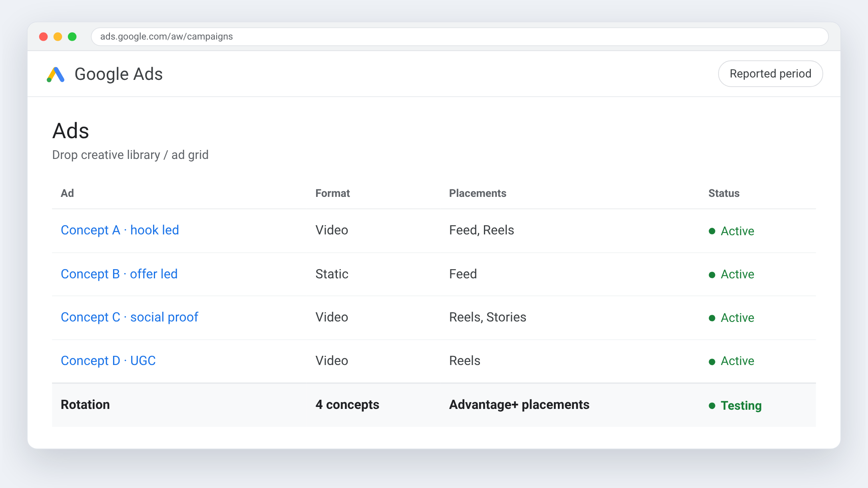Click the Feed, Reels placements cell
The image size is (868, 488).
tap(482, 230)
